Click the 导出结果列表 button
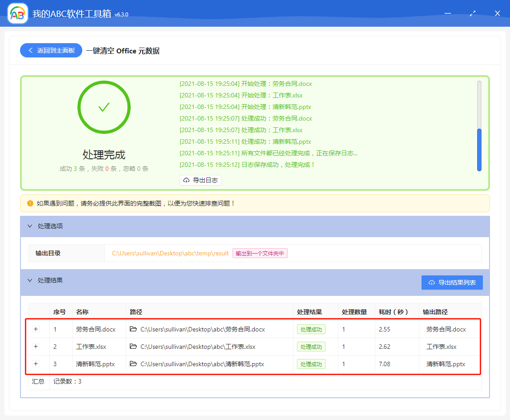The height and width of the screenshot is (420, 510). 452,282
